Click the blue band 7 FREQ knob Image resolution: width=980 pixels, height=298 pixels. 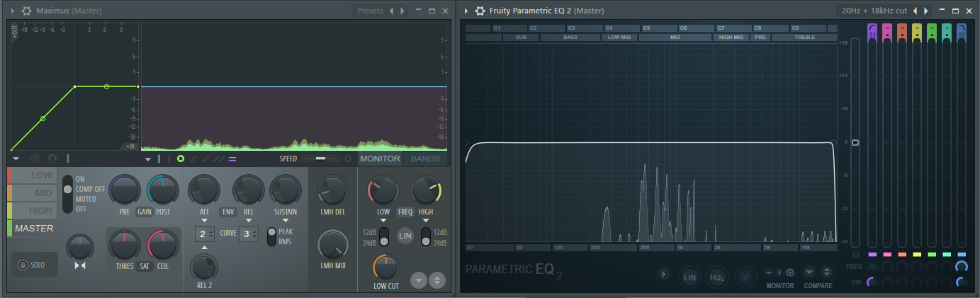tap(961, 267)
